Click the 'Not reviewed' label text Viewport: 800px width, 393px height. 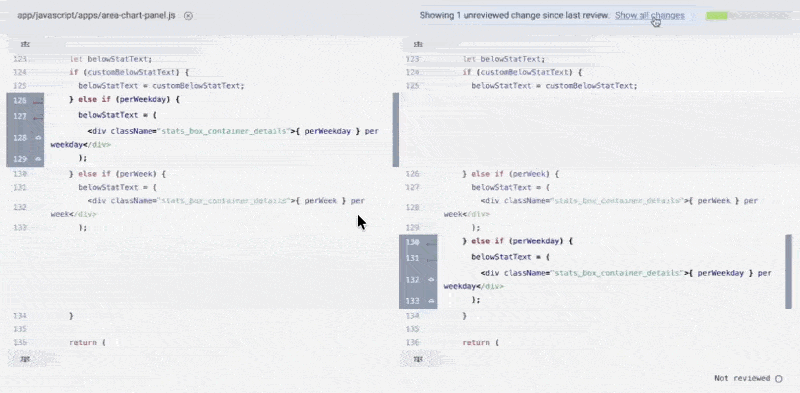[x=742, y=378]
